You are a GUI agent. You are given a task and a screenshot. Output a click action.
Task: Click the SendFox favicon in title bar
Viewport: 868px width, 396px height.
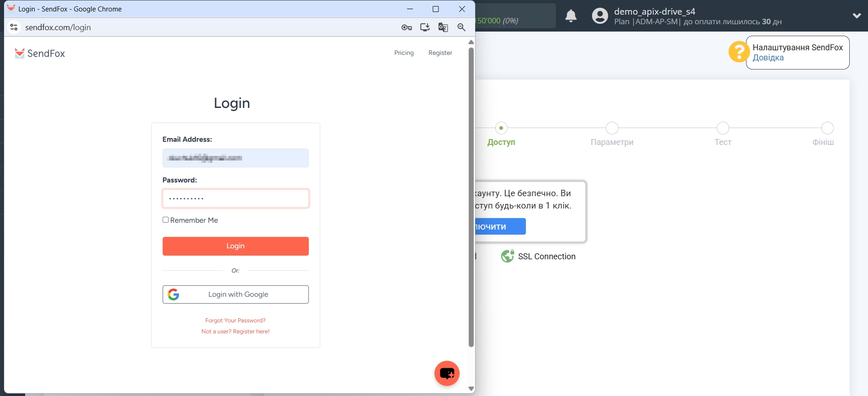(11, 9)
